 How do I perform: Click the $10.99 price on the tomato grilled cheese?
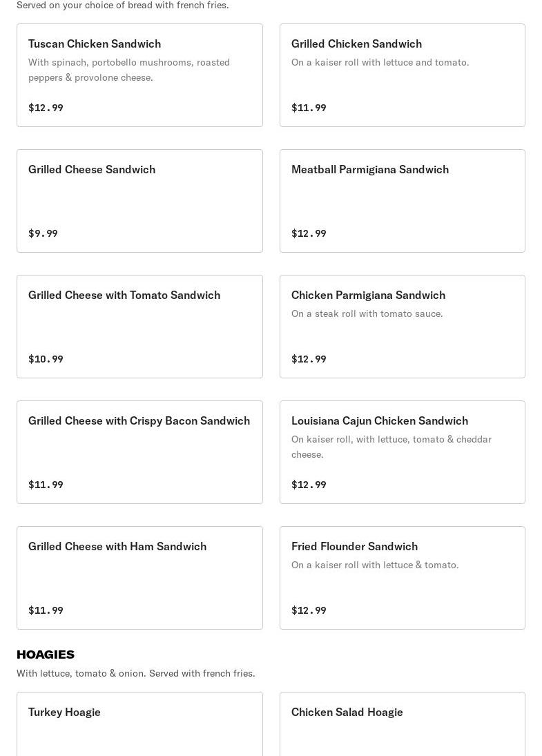[x=46, y=359]
